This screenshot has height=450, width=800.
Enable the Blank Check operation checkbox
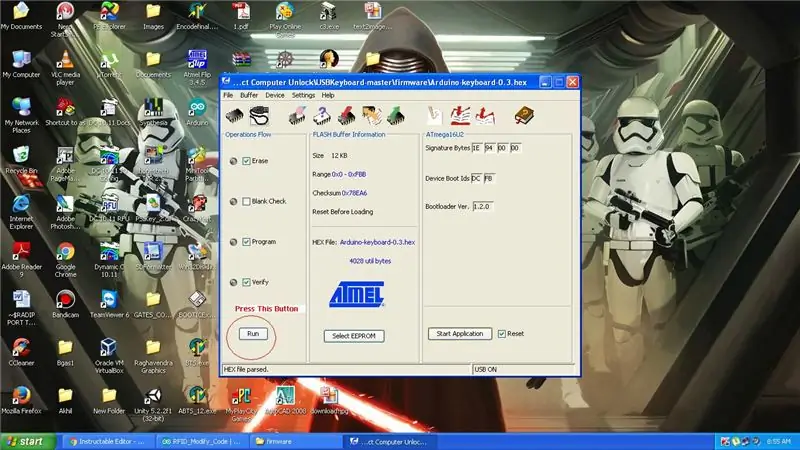pyautogui.click(x=246, y=201)
